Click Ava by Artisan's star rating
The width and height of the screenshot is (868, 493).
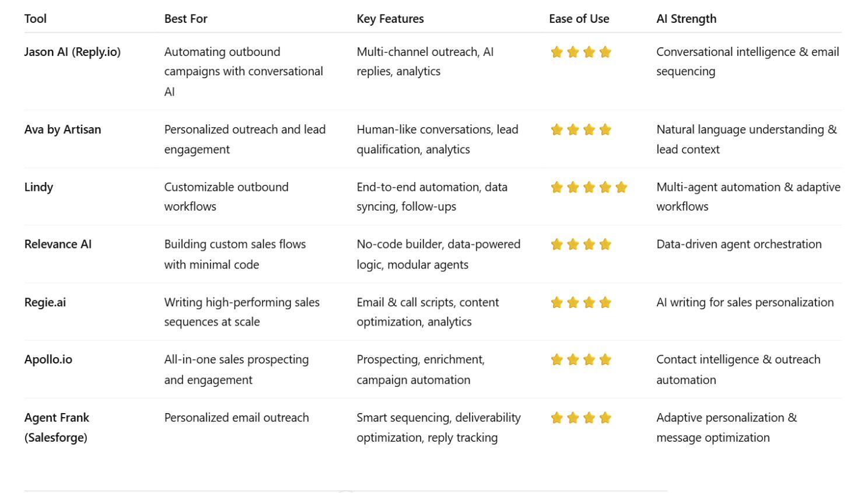580,130
